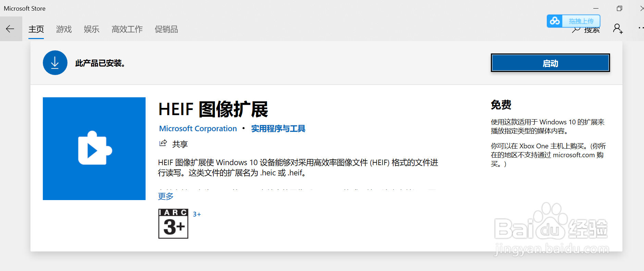This screenshot has height=271, width=644.
Task: Open the blue 3+ rating link
Action: [197, 214]
